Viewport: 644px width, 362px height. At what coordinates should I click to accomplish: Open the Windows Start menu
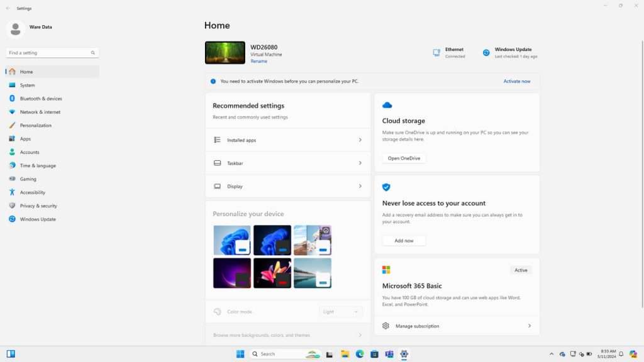[x=240, y=354]
